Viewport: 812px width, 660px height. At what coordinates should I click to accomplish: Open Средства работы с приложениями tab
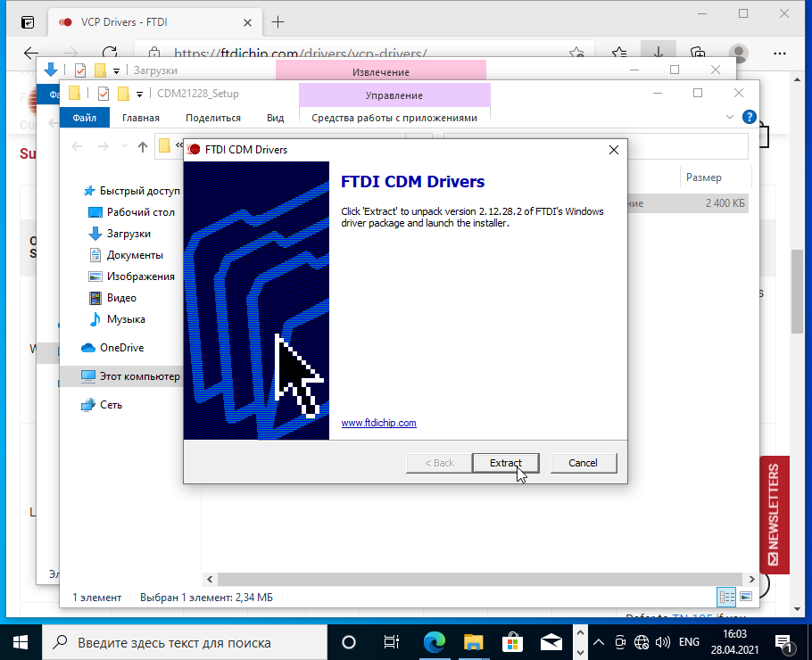(x=394, y=118)
